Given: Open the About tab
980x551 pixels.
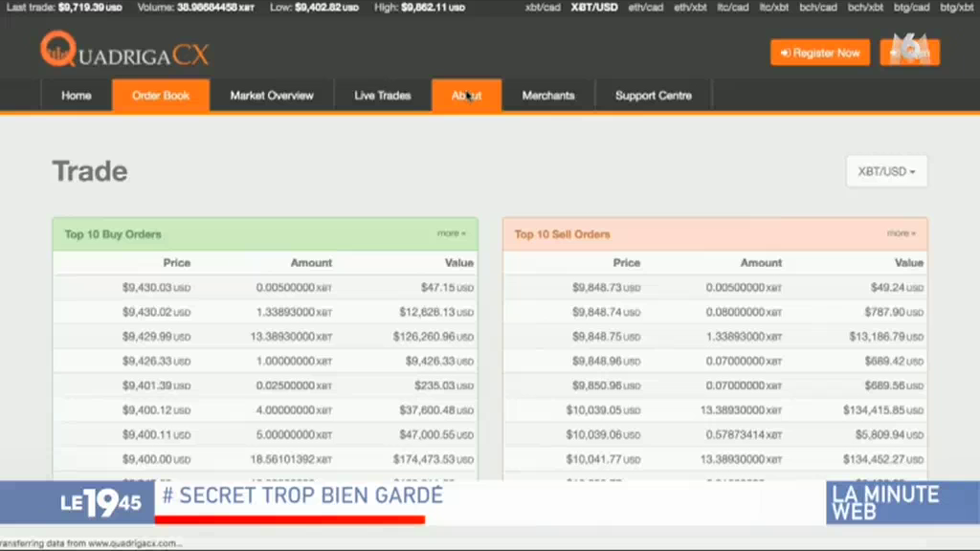Looking at the screenshot, I should [466, 96].
